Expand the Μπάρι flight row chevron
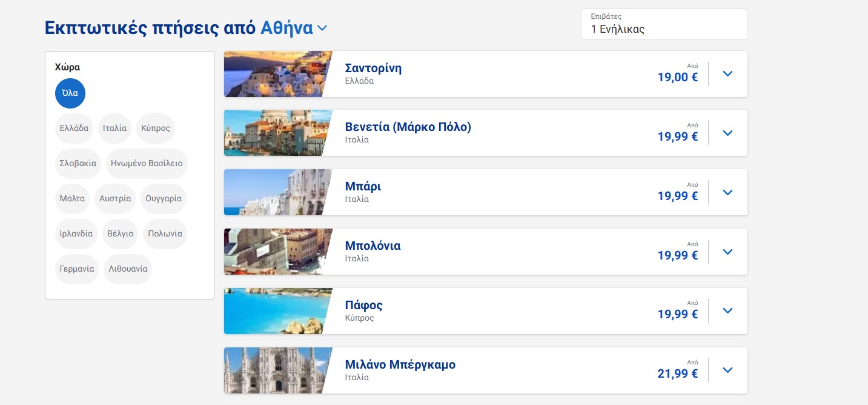 pos(727,193)
